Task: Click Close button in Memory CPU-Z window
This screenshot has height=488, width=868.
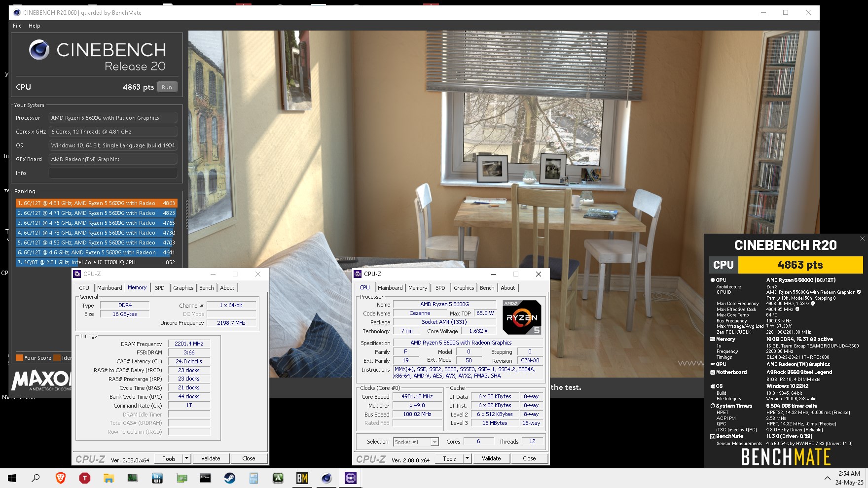Action: click(249, 458)
